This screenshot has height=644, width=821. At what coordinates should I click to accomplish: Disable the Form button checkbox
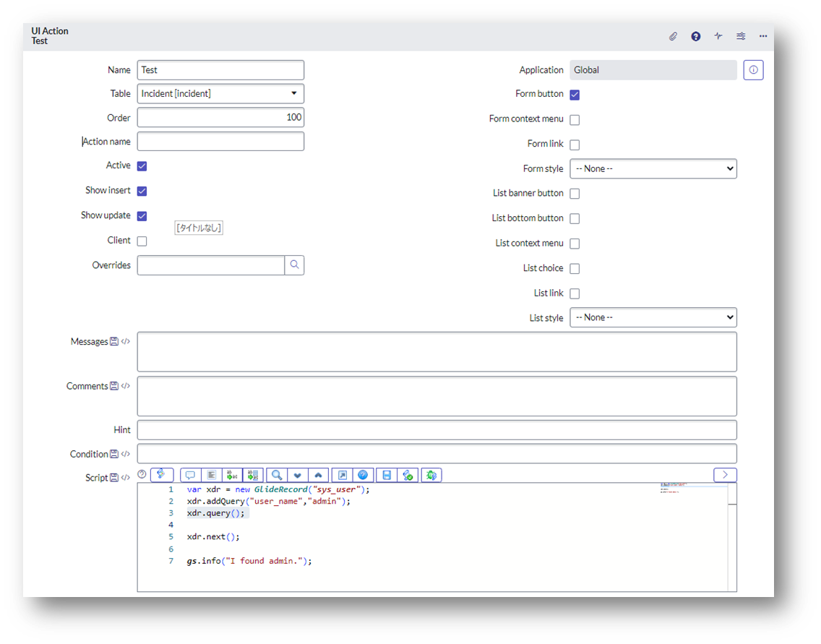[575, 94]
